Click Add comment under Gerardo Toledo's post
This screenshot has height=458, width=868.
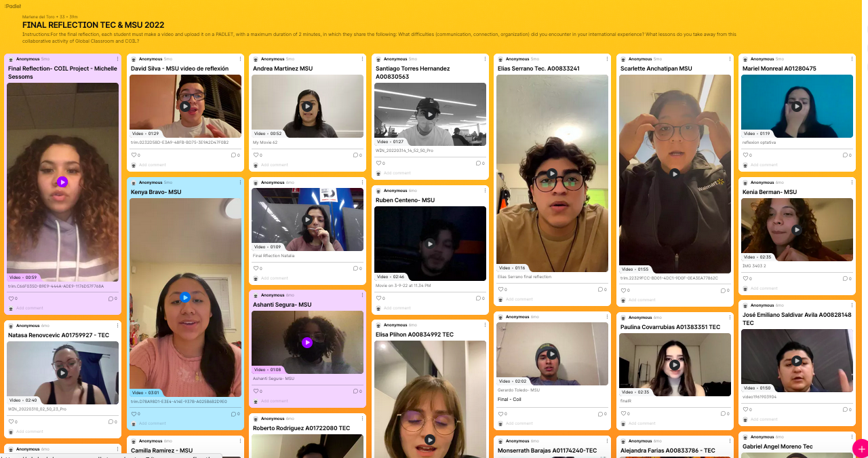[519, 423]
